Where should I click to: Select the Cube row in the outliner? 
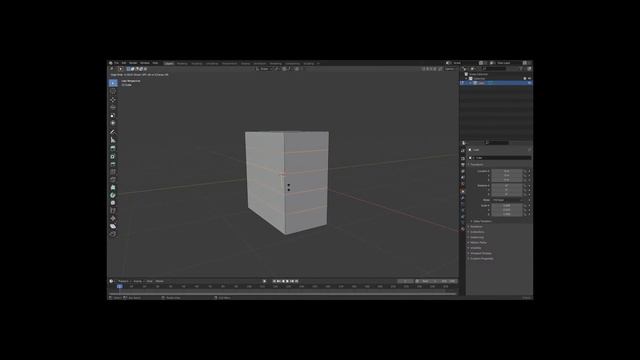(496, 83)
